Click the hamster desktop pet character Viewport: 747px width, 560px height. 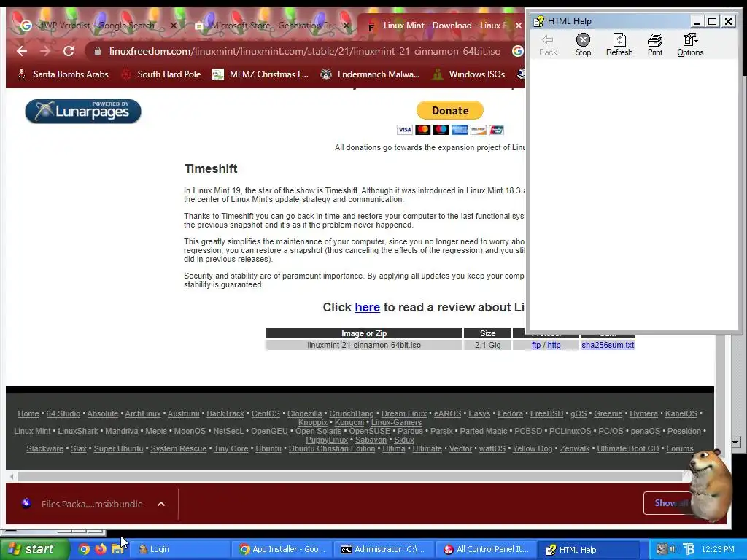point(710,485)
